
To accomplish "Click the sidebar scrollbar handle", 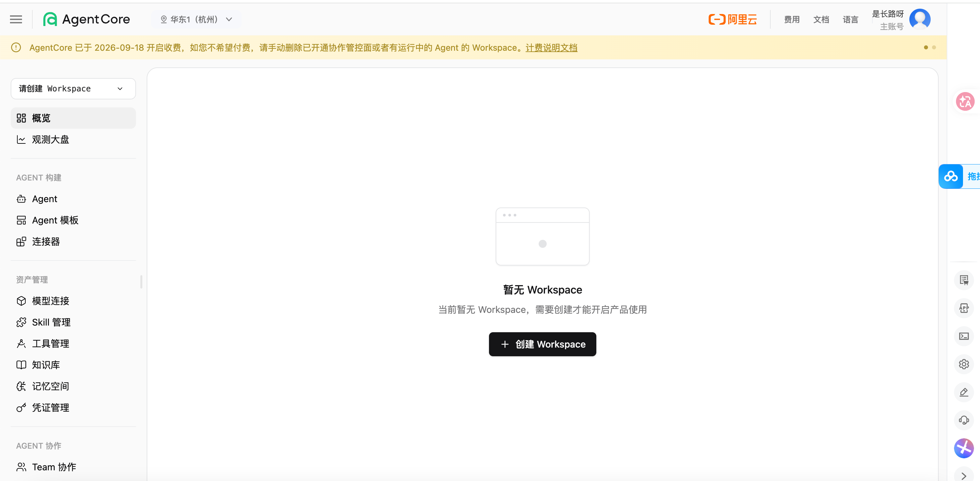I will (141, 282).
